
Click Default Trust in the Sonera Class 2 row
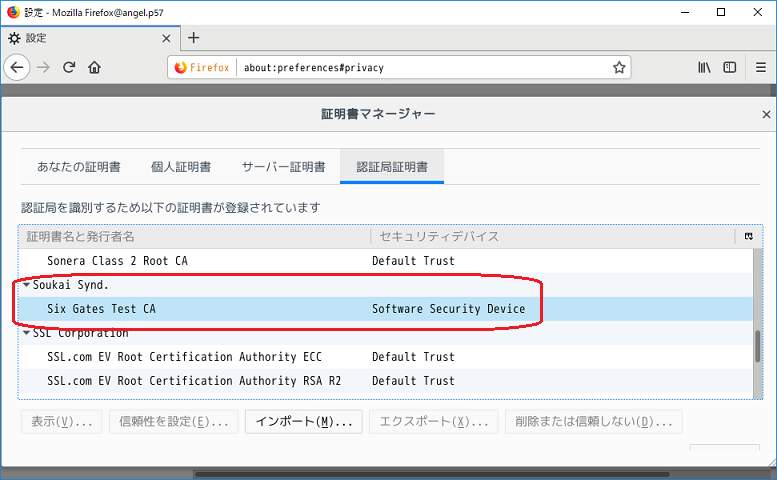pyautogui.click(x=413, y=261)
